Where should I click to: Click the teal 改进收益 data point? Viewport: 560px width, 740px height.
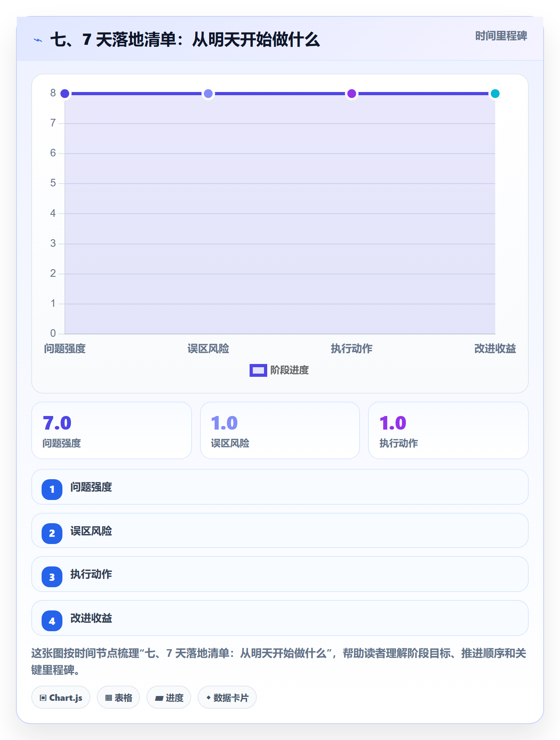pyautogui.click(x=495, y=94)
